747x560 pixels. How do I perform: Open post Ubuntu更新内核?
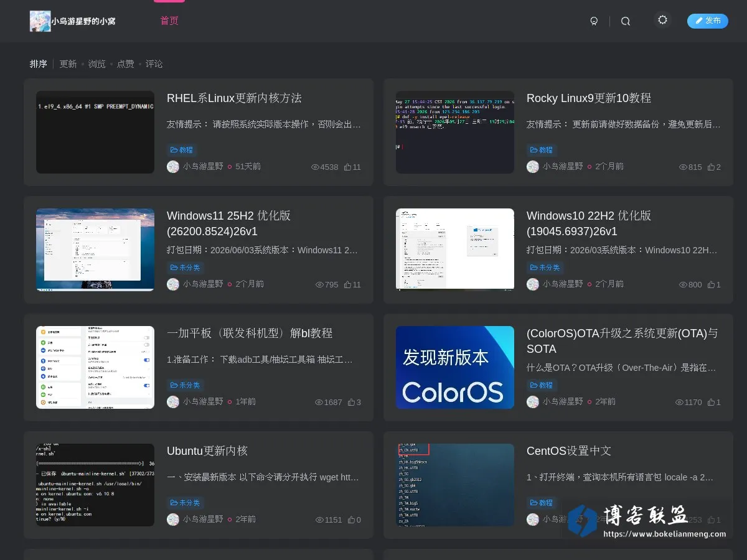pos(207,451)
